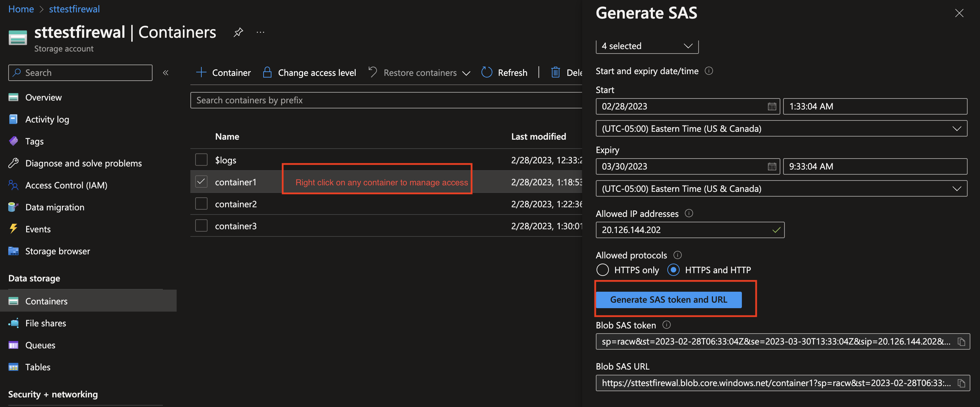Navigate to Home breadcrumb link
The width and height of the screenshot is (980, 407).
pyautogui.click(x=21, y=9)
